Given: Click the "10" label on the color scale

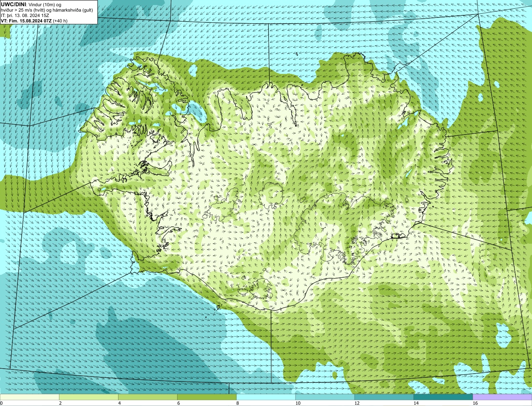Looking at the screenshot, I should tap(298, 403).
